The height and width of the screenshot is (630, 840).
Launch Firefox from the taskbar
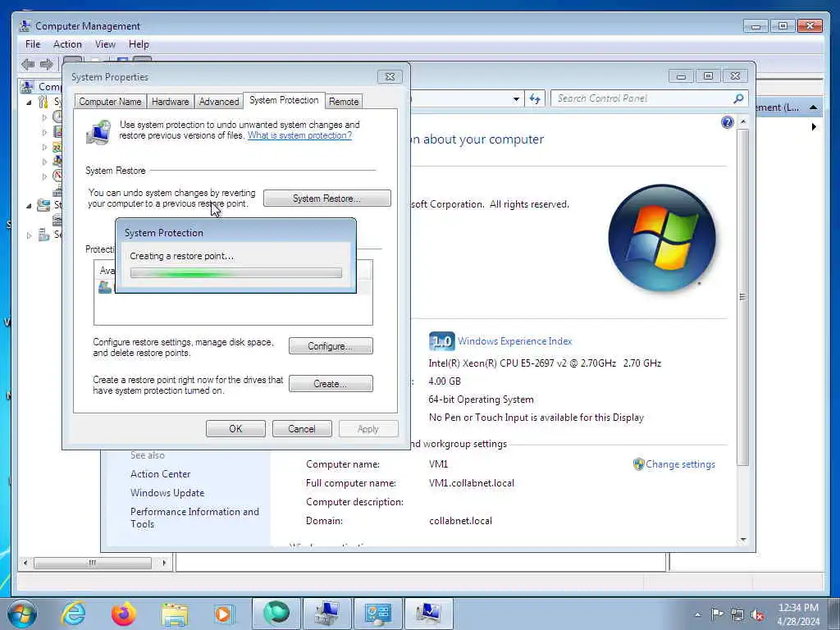pos(124,614)
